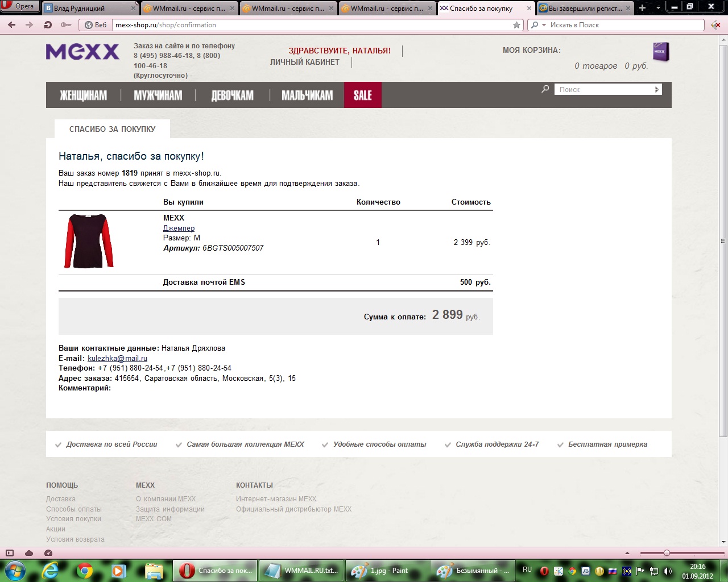Open the purple shopping bag cart icon
Image resolution: width=728 pixels, height=582 pixels.
(660, 52)
